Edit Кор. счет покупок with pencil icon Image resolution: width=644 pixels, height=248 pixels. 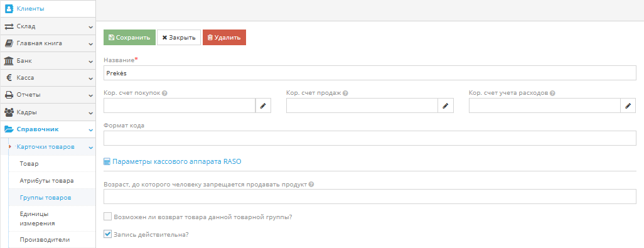click(263, 106)
